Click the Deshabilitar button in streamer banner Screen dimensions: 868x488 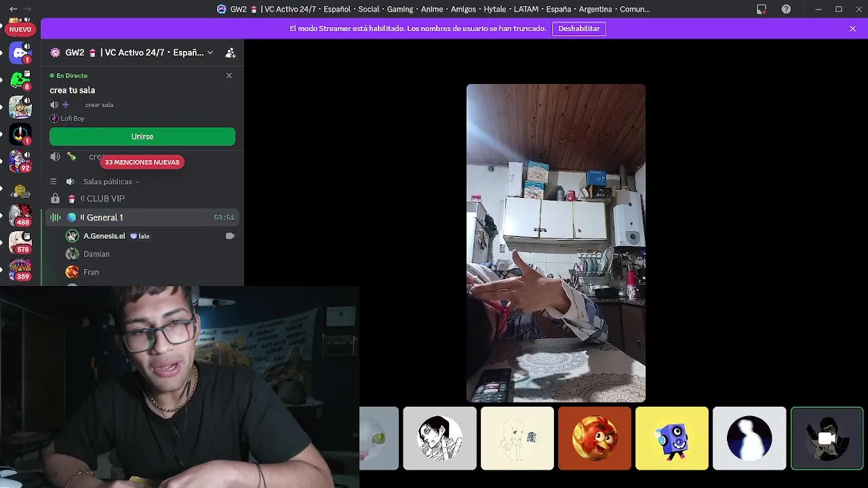coord(579,28)
